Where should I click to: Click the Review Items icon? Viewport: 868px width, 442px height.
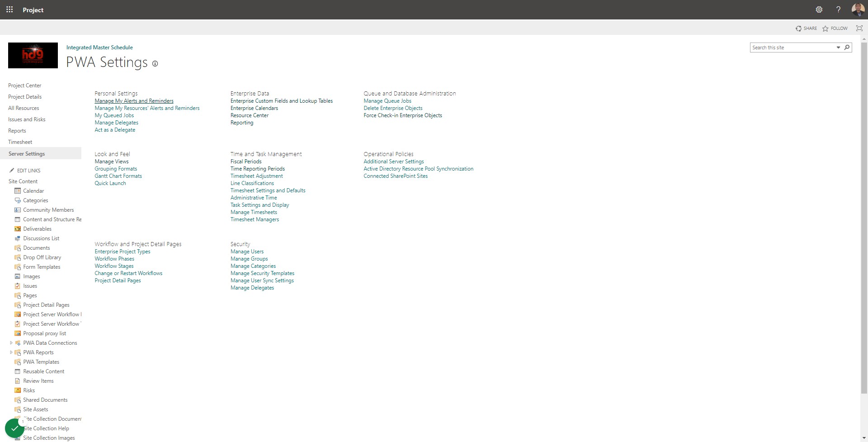click(x=18, y=381)
